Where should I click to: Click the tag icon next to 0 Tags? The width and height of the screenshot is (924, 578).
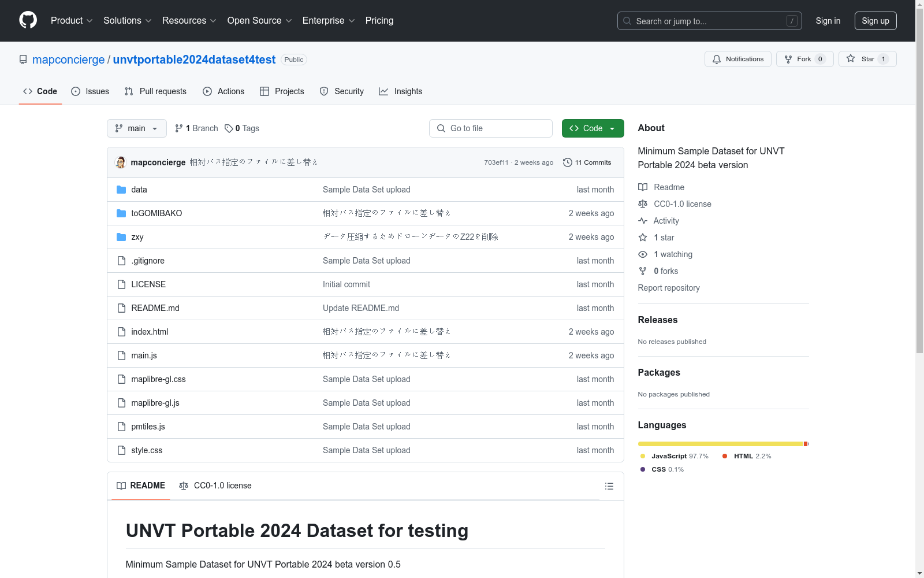[x=229, y=128]
